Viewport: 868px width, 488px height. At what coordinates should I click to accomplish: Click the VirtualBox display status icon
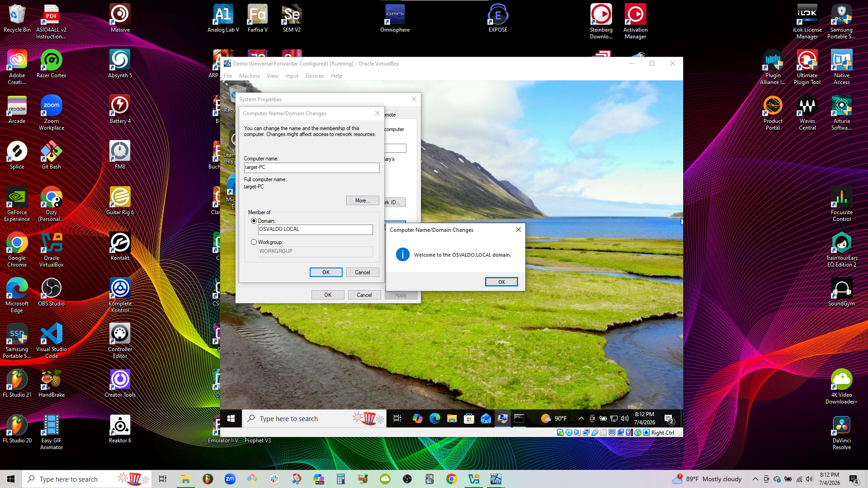(x=612, y=432)
